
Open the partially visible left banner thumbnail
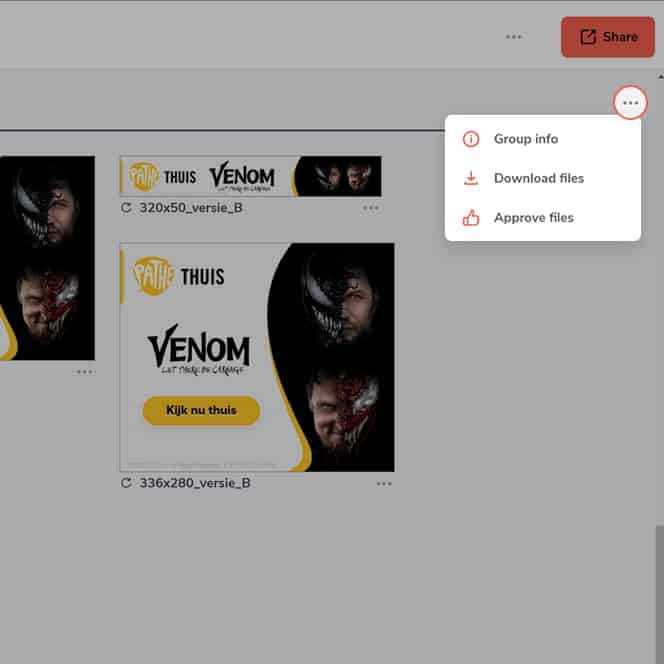click(47, 258)
